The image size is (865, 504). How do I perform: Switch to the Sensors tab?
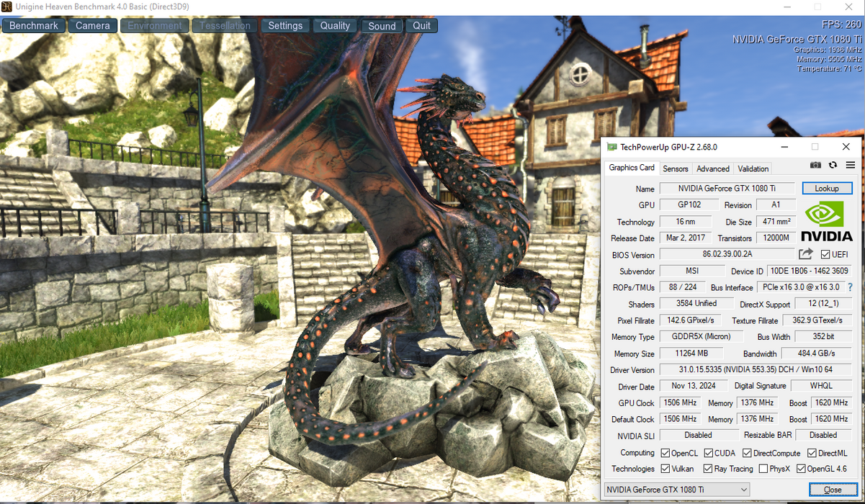pyautogui.click(x=676, y=168)
